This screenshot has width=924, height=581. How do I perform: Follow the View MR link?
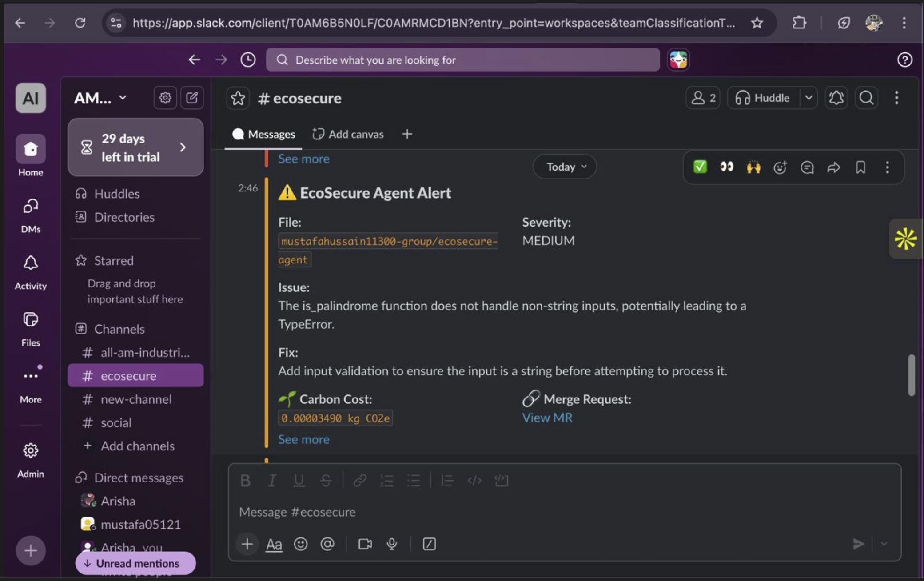click(547, 418)
